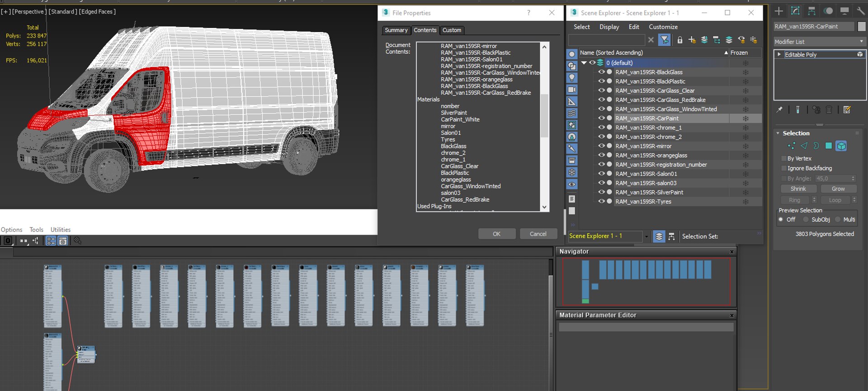
Task: Switch to the Summary tab
Action: (396, 30)
